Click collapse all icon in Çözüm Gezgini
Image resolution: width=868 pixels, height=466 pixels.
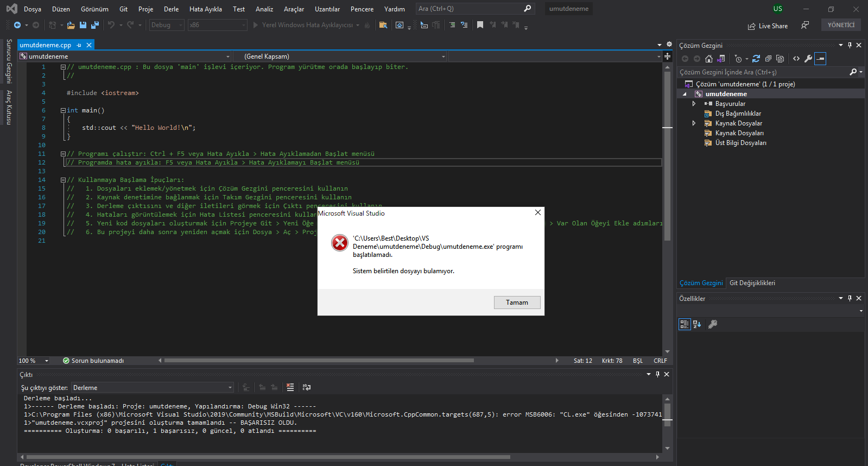click(x=768, y=59)
